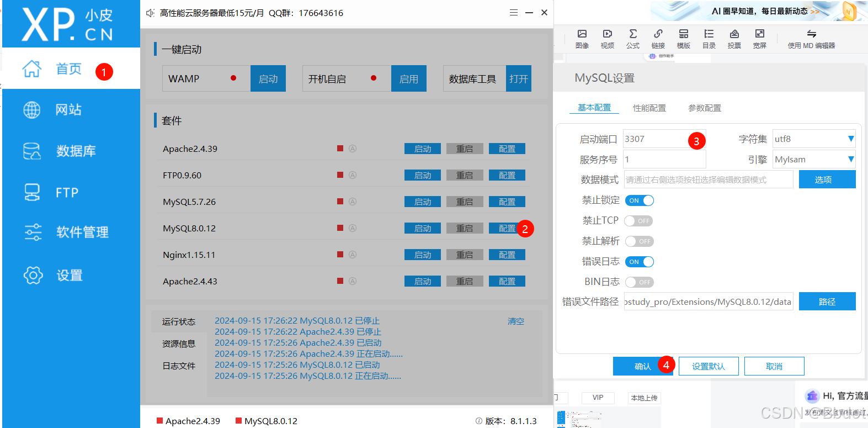Enable 开机自启 with 启用 button

pyautogui.click(x=409, y=78)
